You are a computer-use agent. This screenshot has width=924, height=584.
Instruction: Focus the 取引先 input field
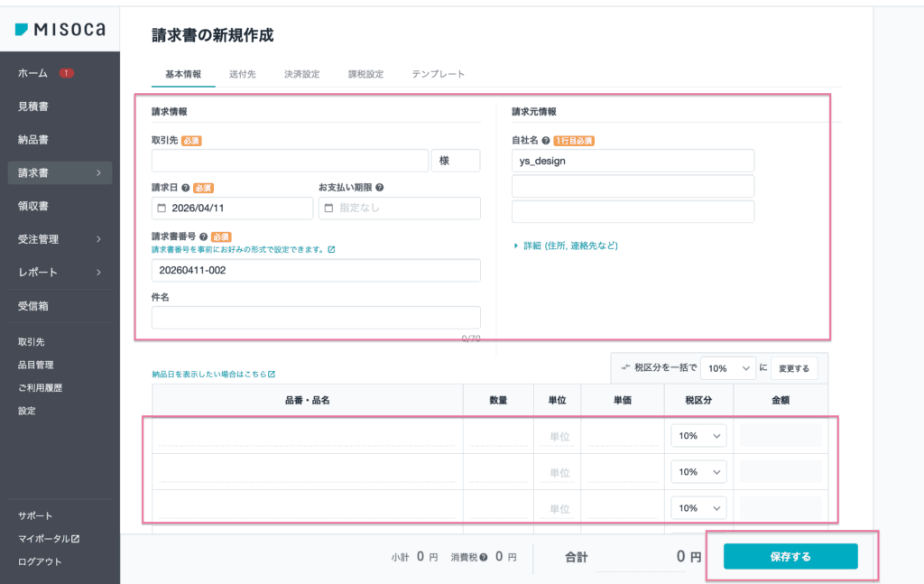click(x=290, y=161)
